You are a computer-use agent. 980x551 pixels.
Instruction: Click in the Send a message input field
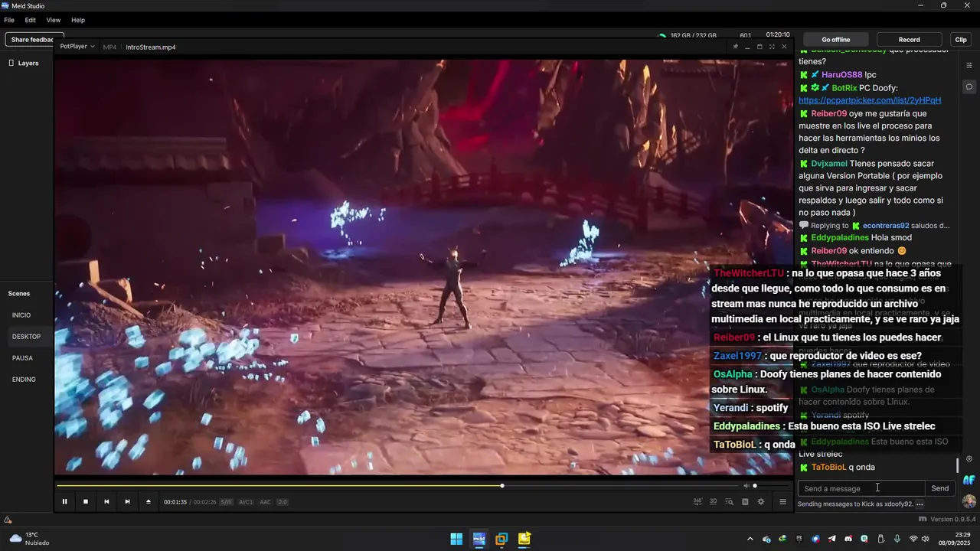[x=861, y=488]
